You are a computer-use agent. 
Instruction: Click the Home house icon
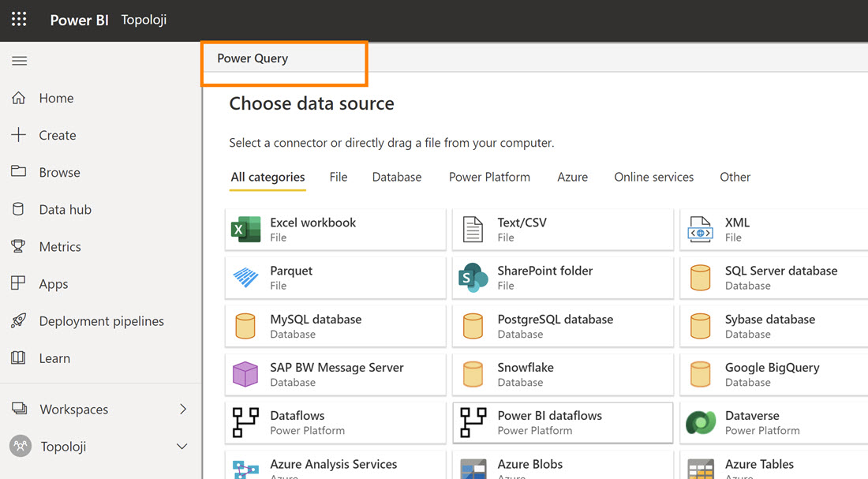coord(19,98)
